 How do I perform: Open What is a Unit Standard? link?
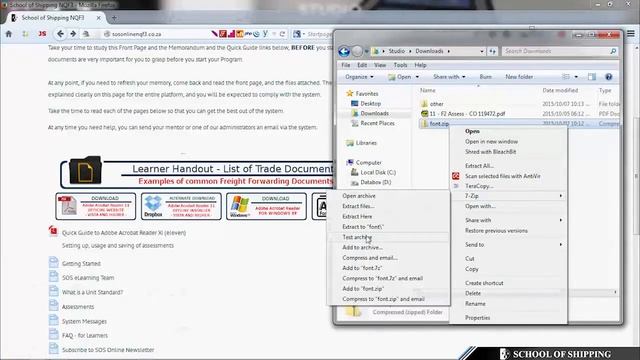tap(92, 292)
